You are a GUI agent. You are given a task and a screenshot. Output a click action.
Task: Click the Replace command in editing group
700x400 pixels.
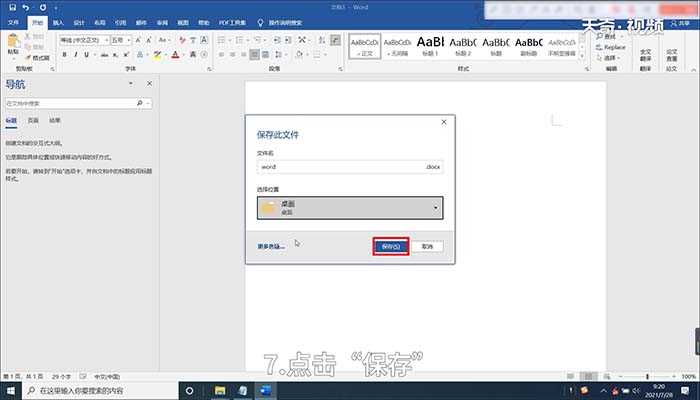614,47
